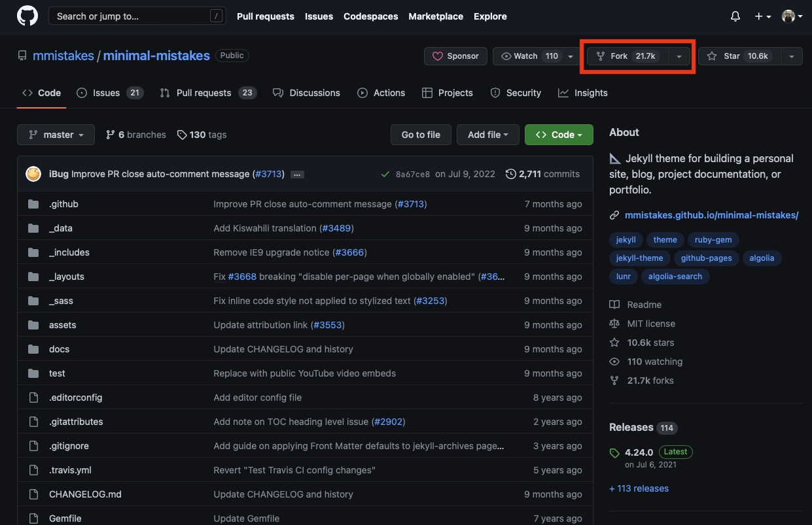Select the Security tab
The width and height of the screenshot is (812, 525).
pyautogui.click(x=516, y=93)
